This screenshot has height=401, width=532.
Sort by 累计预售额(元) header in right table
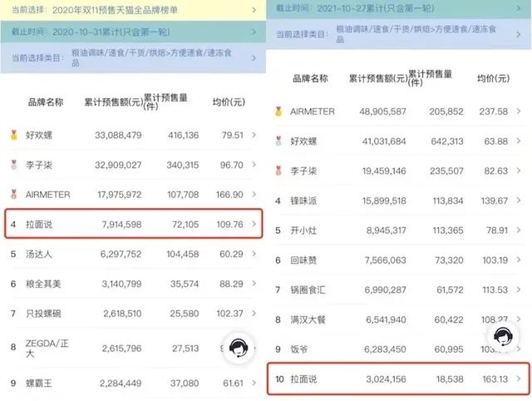(378, 78)
